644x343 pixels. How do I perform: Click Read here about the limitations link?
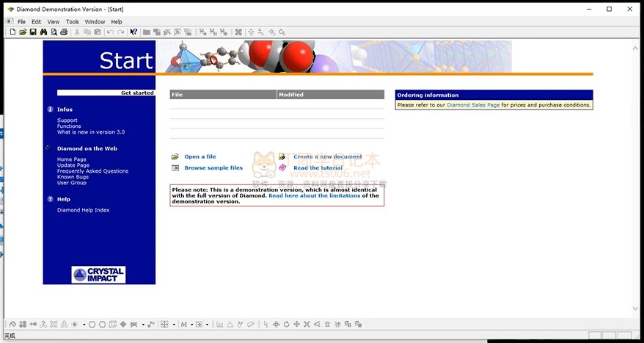point(314,195)
